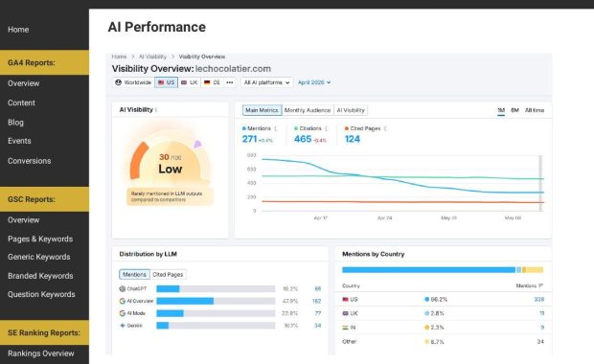The width and height of the screenshot is (594, 364).
Task: Click the Home breadcrumb link
Action: (x=119, y=57)
